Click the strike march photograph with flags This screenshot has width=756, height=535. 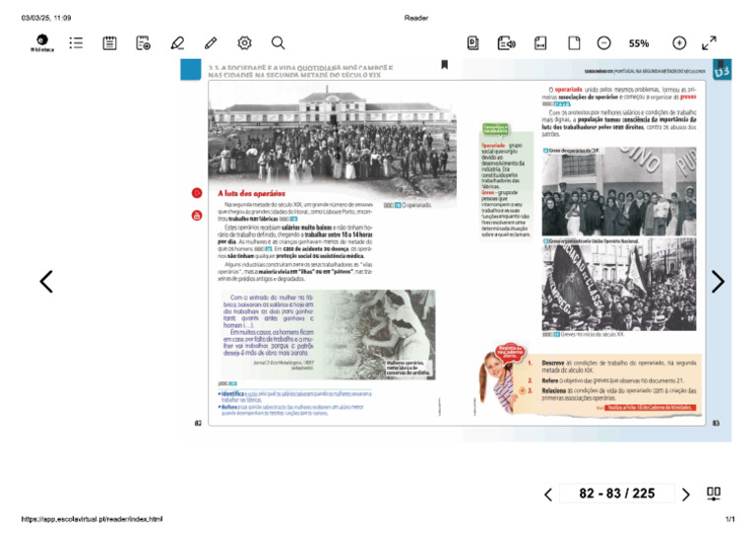[x=618, y=284]
